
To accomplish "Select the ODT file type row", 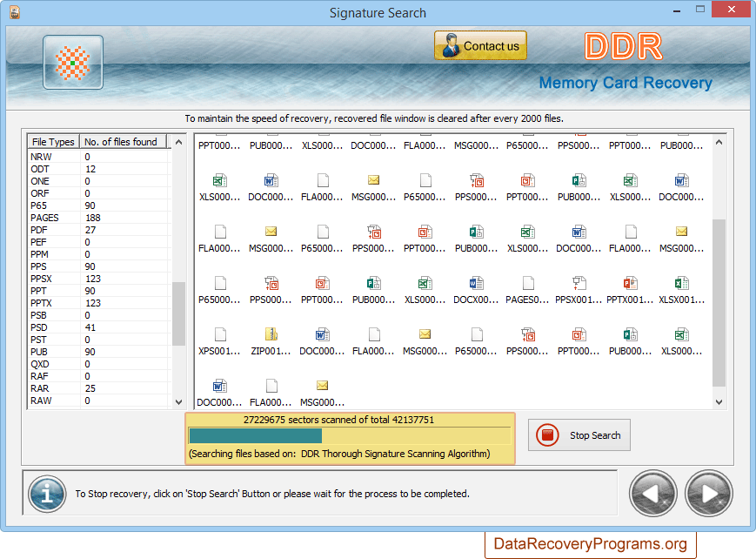I will click(99, 169).
